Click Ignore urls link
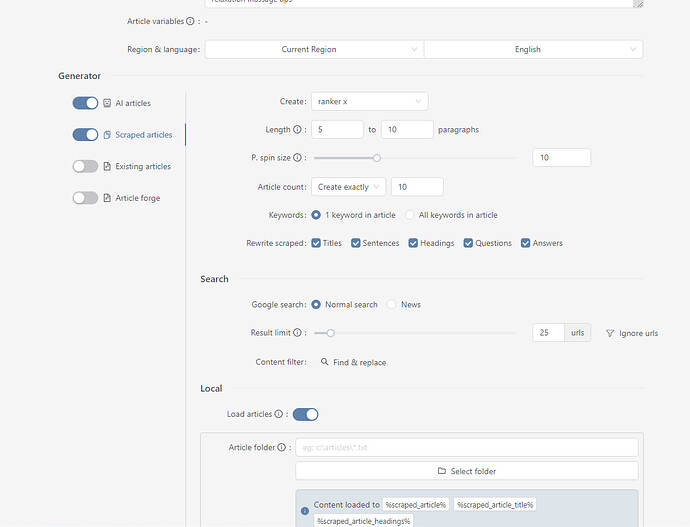 [x=632, y=333]
